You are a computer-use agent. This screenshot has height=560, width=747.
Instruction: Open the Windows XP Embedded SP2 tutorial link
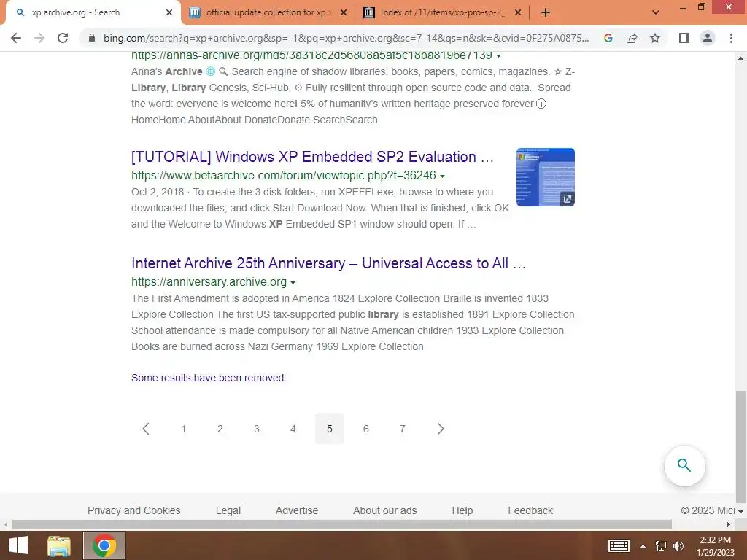pyautogui.click(x=312, y=157)
